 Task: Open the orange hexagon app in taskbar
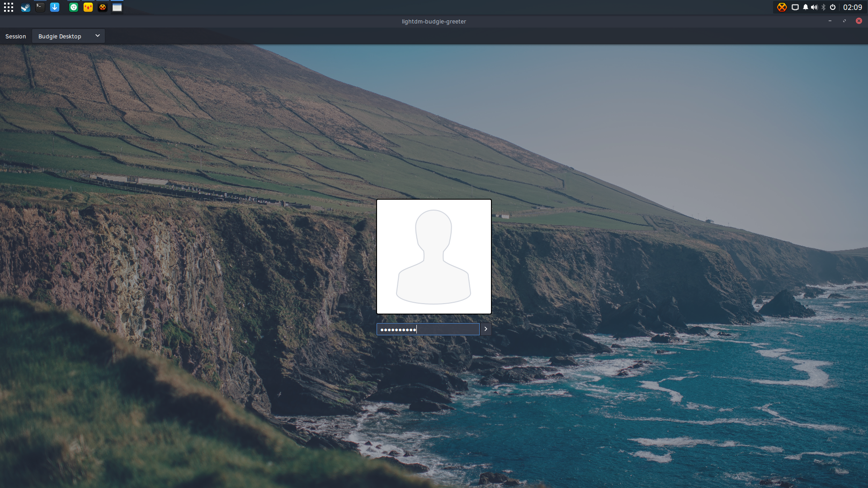[x=103, y=7]
